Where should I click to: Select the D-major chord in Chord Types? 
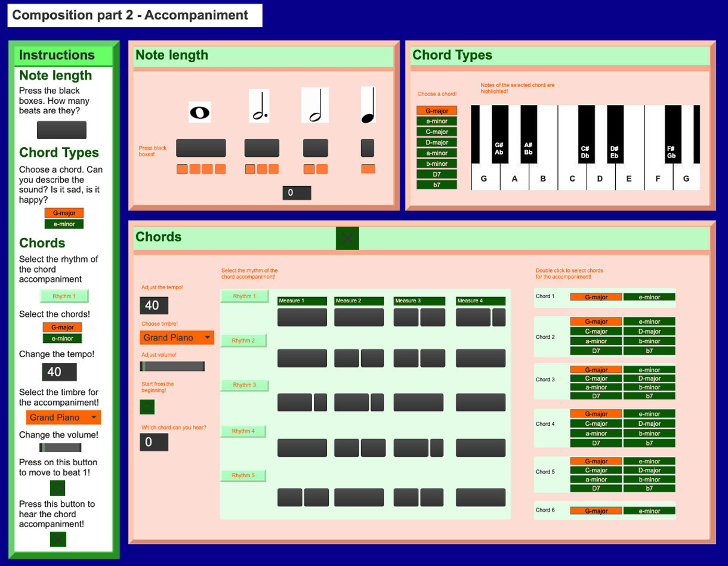[x=437, y=142]
